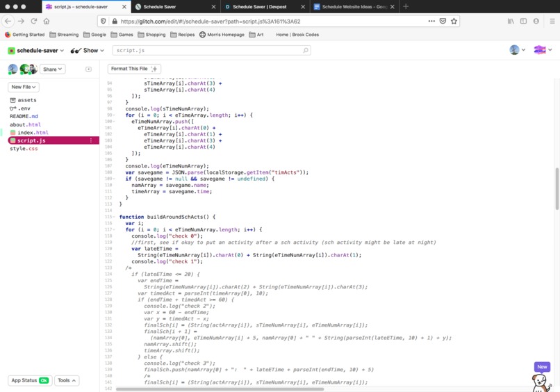Open the New File dropdown
This screenshot has width=560, height=392.
click(x=24, y=87)
